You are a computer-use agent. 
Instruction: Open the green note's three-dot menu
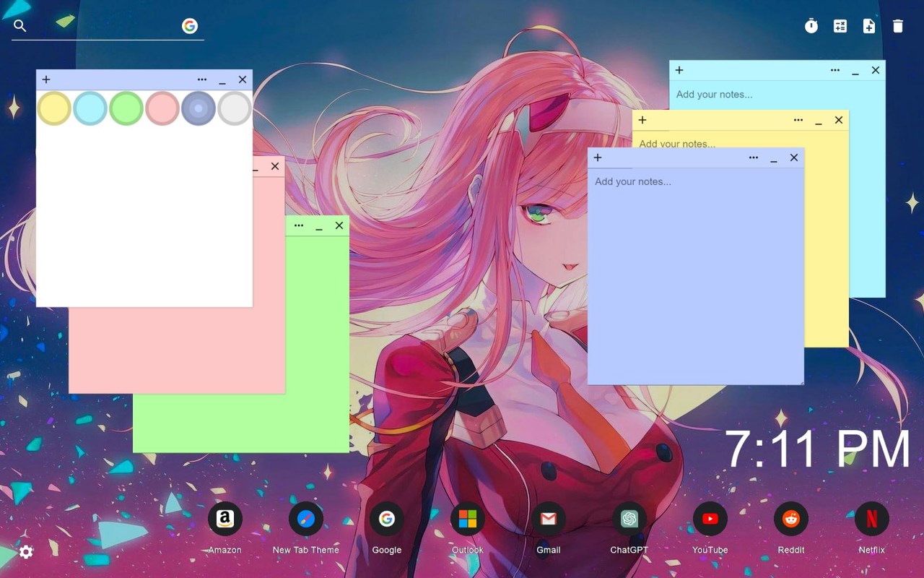pos(299,225)
